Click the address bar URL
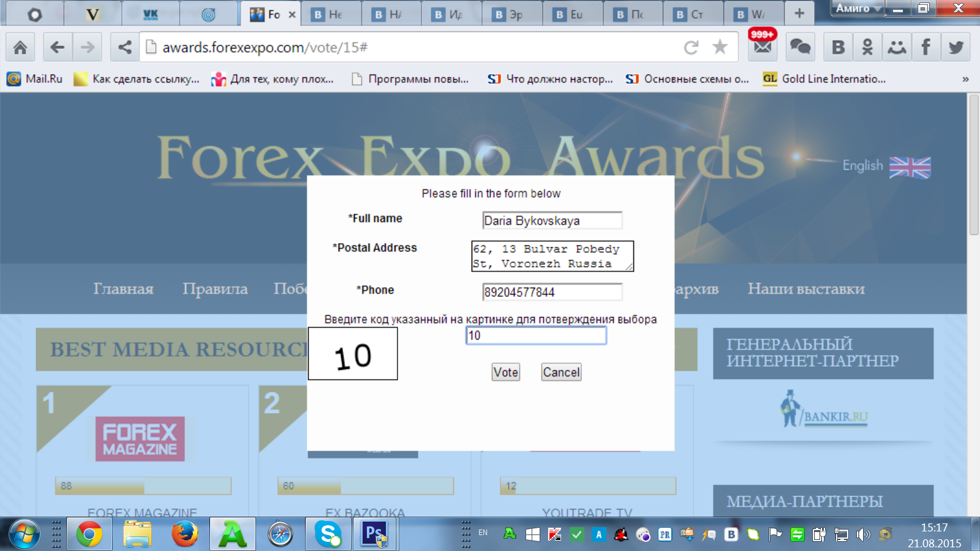This screenshot has width=980, height=551. (x=265, y=47)
